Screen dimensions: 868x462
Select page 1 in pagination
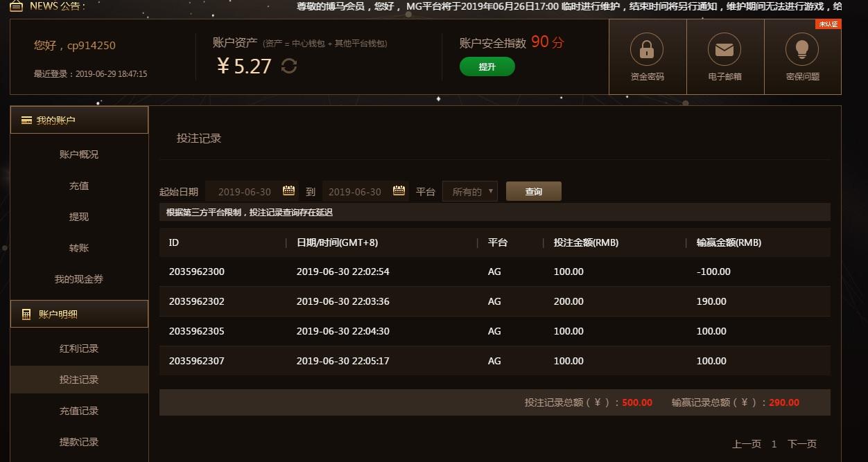[x=774, y=443]
